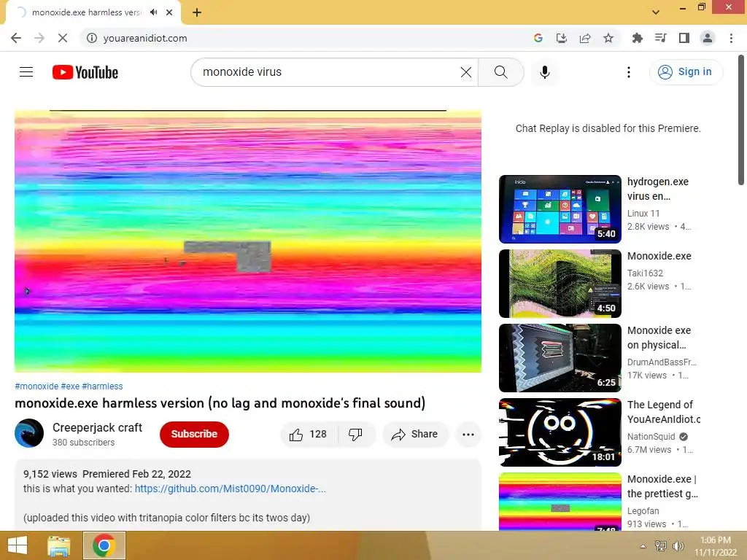
Task: Click the Google icon in address bar
Action: [538, 38]
